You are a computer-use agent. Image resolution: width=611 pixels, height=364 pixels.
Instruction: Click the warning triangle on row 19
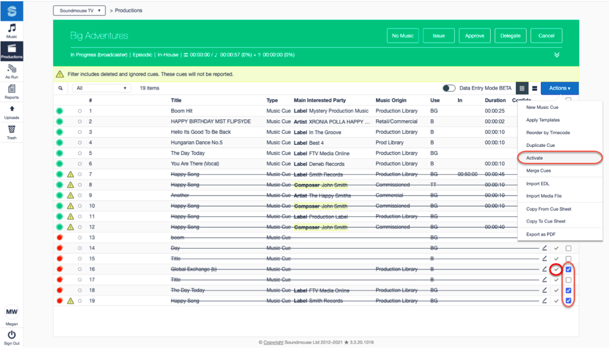tap(71, 301)
